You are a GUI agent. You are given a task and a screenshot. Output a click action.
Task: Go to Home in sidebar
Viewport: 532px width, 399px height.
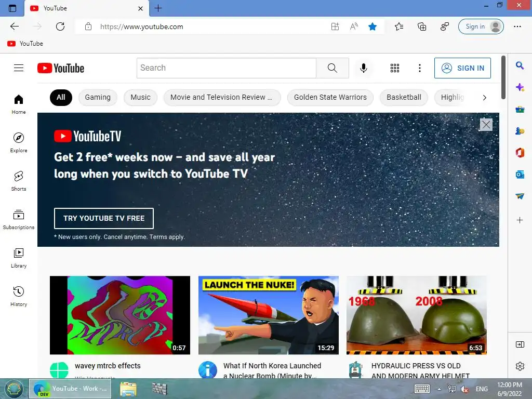(x=19, y=104)
